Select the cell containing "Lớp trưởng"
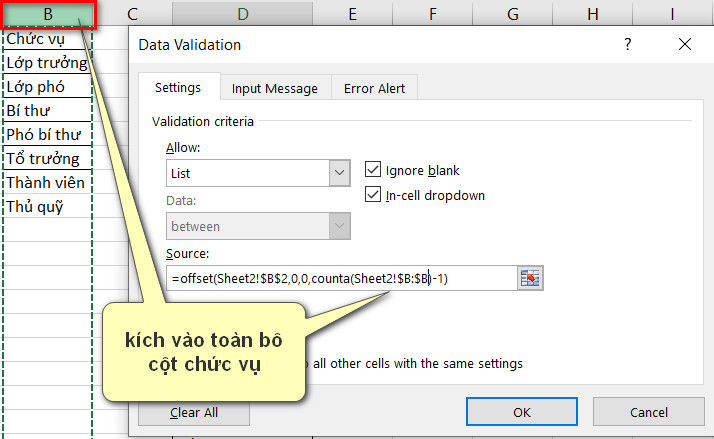This screenshot has width=714, height=439. (x=48, y=62)
